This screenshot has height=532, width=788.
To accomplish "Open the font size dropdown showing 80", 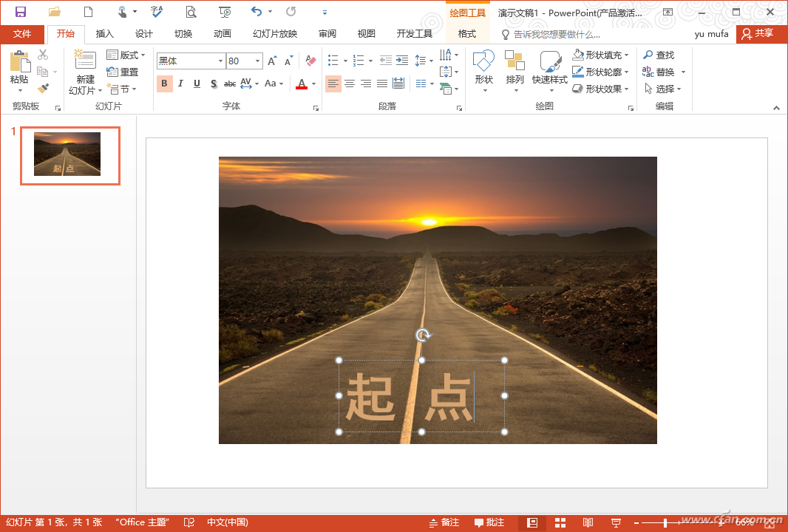I will (257, 61).
